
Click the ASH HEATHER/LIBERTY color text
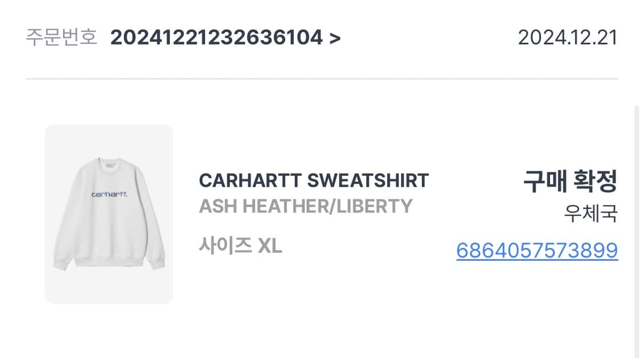[306, 206]
